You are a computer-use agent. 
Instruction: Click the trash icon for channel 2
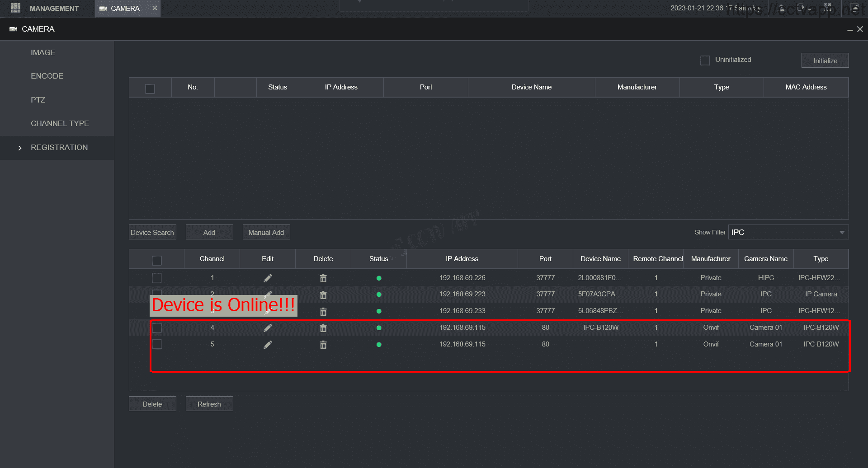point(323,295)
